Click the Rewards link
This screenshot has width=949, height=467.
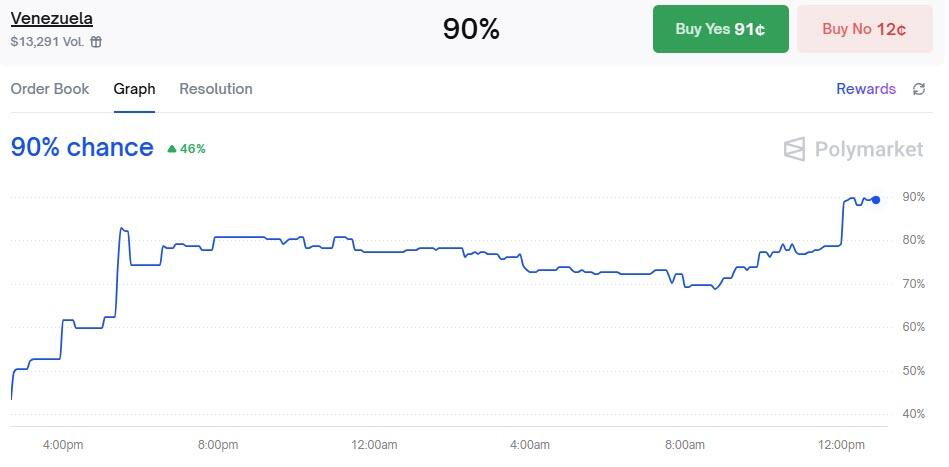click(866, 89)
